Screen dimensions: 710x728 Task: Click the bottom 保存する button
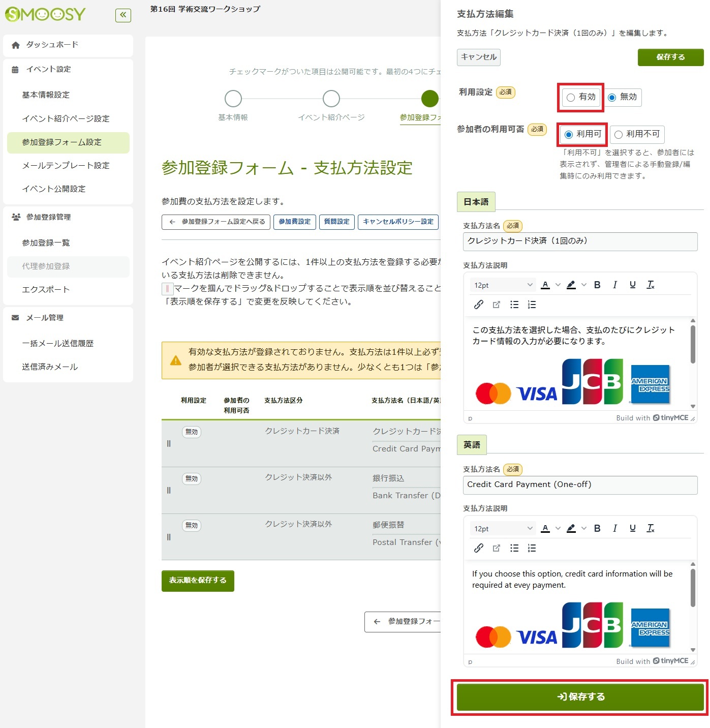tap(580, 697)
